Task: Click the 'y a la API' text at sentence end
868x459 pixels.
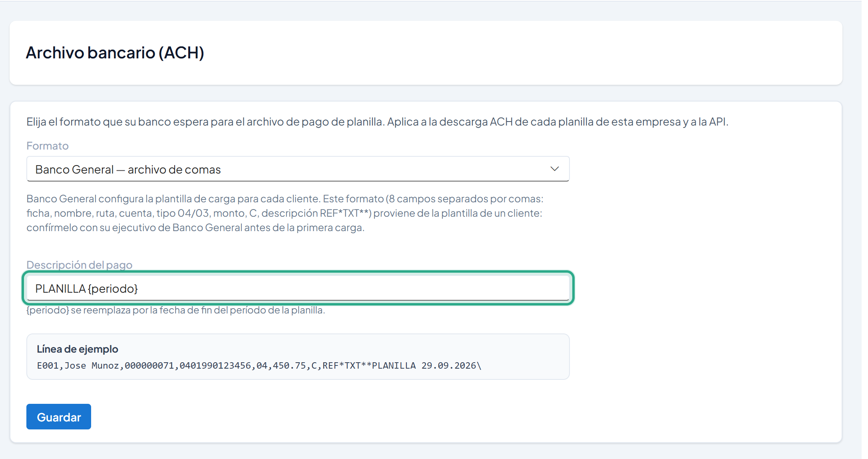Action: tap(705, 122)
